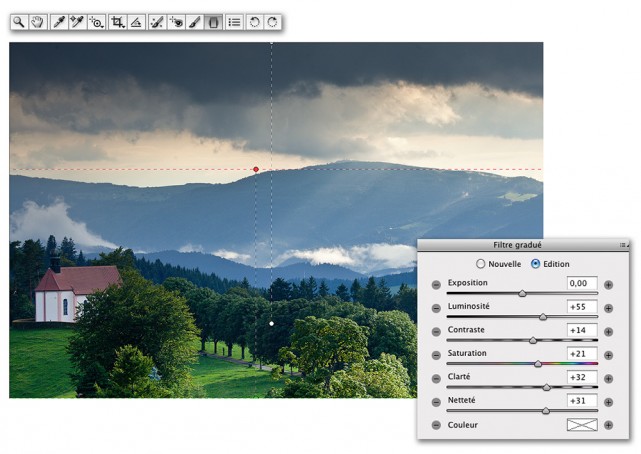Viewport: 641px width, 454px height.
Task: Open the Filtre gradué panel menu
Action: (624, 245)
